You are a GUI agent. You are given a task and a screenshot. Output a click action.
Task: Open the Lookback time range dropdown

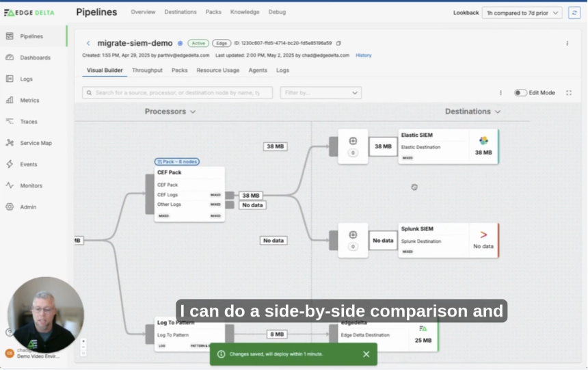[522, 13]
